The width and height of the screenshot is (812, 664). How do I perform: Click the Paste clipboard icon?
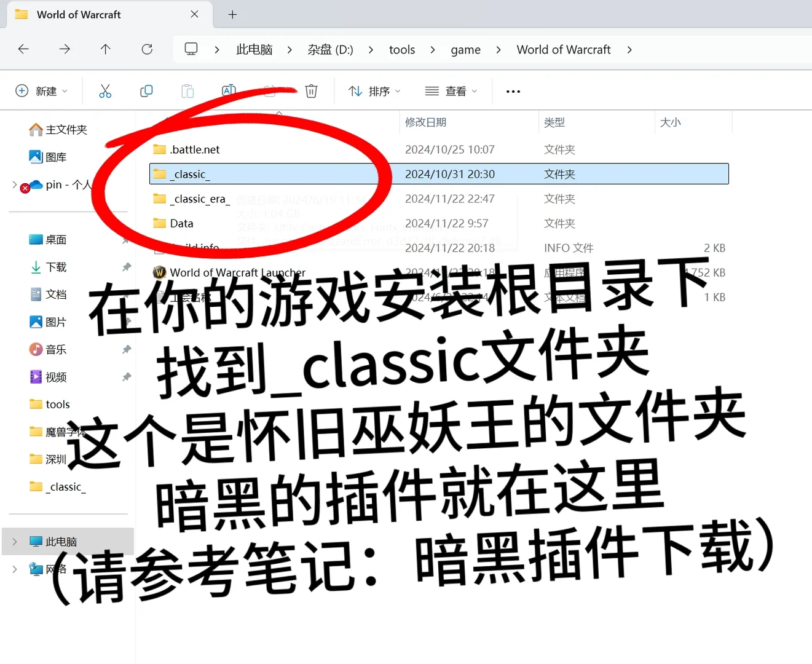(187, 91)
